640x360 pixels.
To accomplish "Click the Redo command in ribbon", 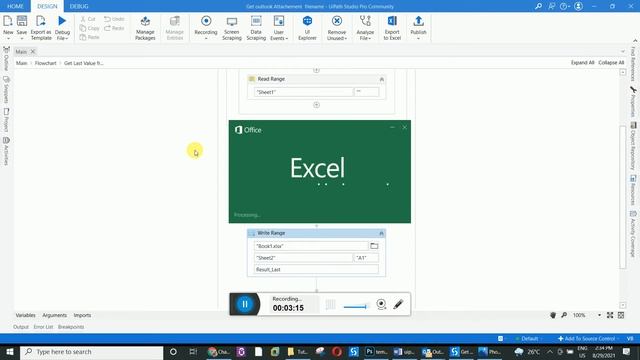I will point(114,28).
